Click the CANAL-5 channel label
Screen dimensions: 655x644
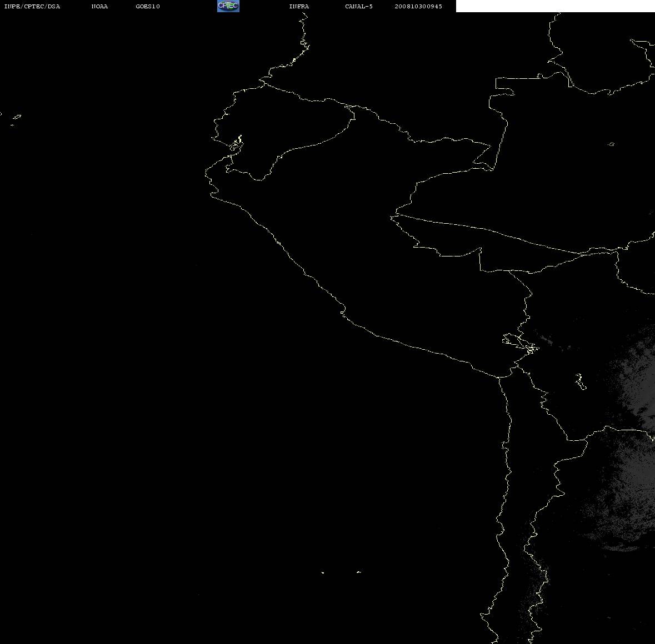click(x=359, y=6)
